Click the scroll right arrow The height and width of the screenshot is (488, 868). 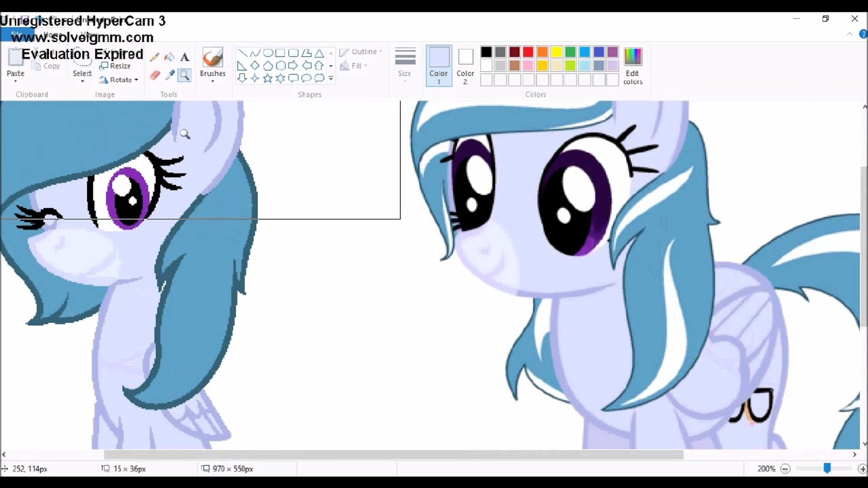point(854,455)
